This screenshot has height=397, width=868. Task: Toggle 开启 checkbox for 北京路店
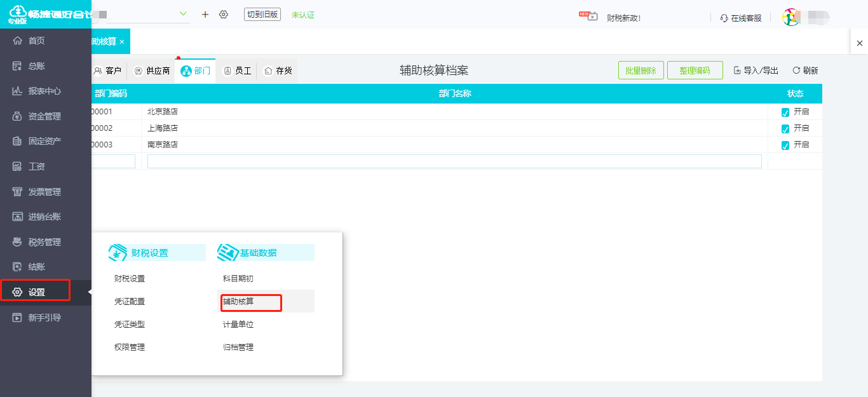coord(785,112)
